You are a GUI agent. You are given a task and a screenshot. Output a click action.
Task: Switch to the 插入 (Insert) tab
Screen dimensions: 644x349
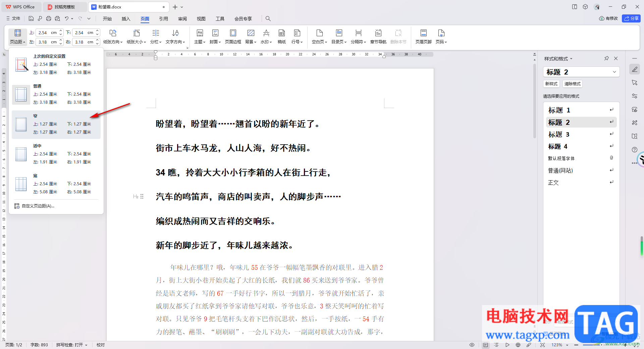coord(126,19)
